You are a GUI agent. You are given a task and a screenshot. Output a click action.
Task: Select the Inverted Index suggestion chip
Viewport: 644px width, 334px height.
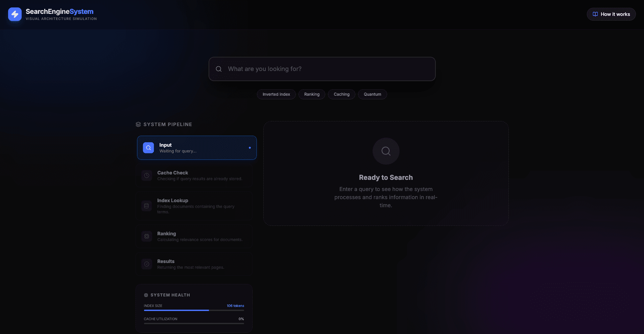pos(276,94)
